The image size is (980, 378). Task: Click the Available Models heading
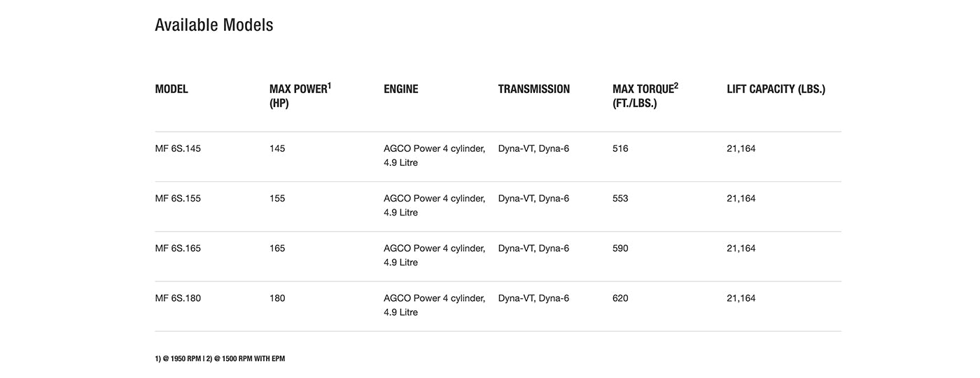213,25
